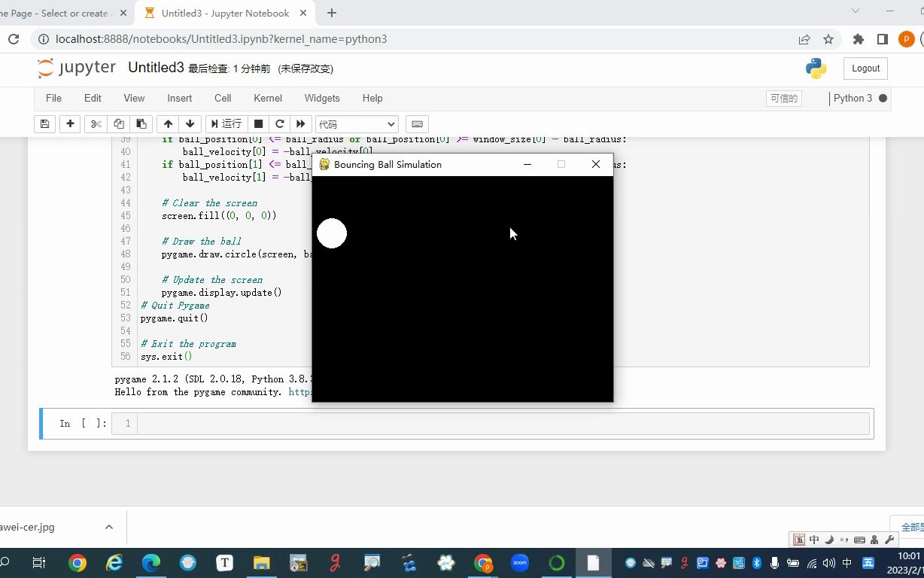The height and width of the screenshot is (578, 924).
Task: Open the Kernel menu
Action: tap(267, 98)
